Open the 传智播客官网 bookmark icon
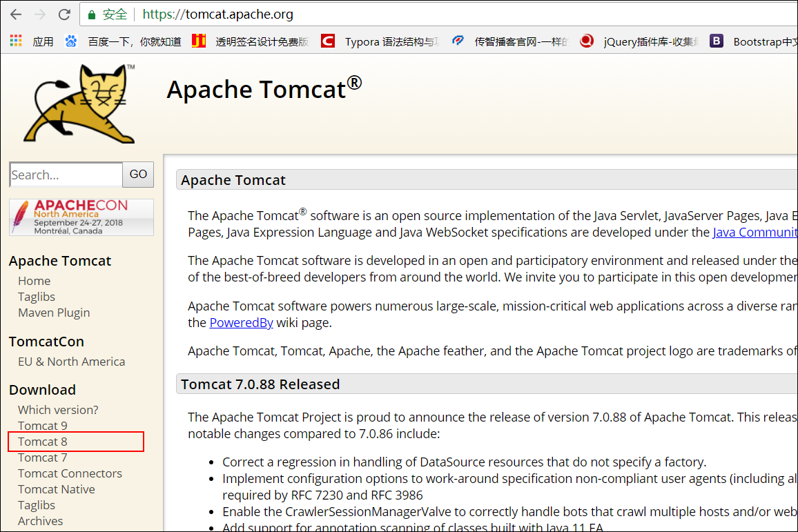This screenshot has height=532, width=798. 458,41
